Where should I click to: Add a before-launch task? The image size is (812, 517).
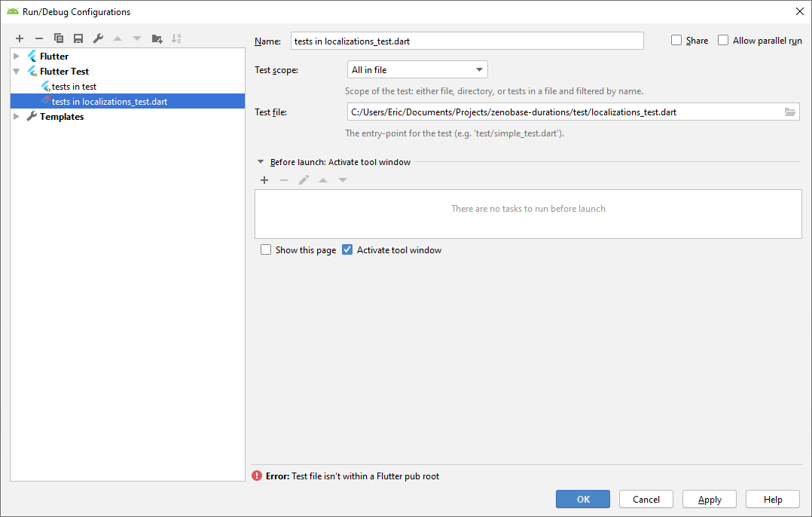264,180
